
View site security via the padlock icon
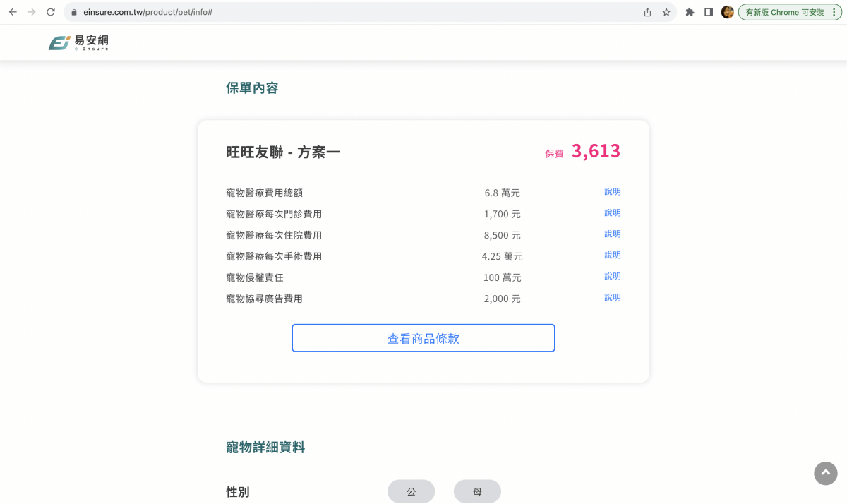tap(73, 12)
